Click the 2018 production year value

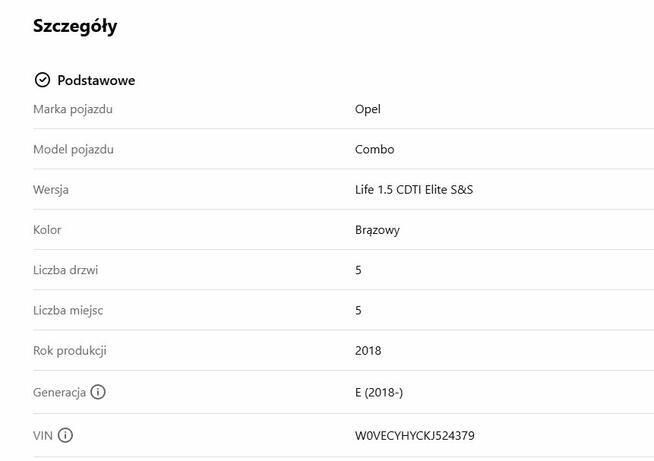click(x=368, y=351)
